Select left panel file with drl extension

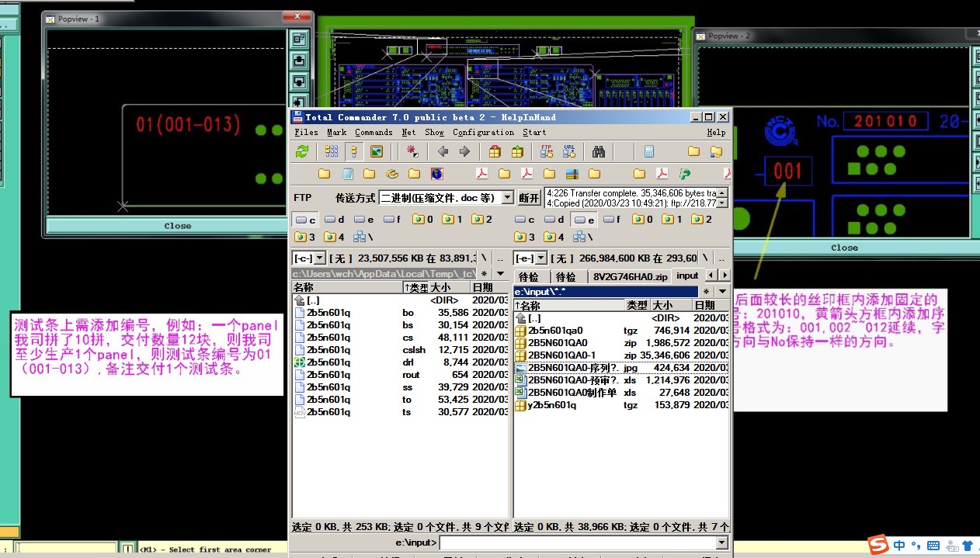coord(400,362)
